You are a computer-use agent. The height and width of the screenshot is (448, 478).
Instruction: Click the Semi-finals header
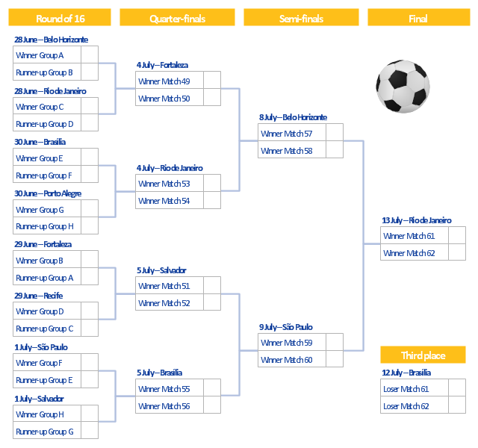(301, 17)
